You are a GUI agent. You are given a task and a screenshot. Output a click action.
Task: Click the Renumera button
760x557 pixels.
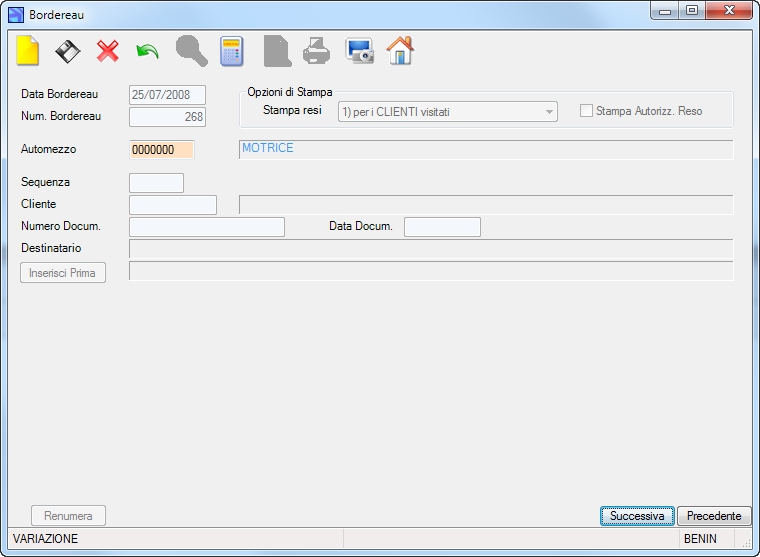point(68,516)
